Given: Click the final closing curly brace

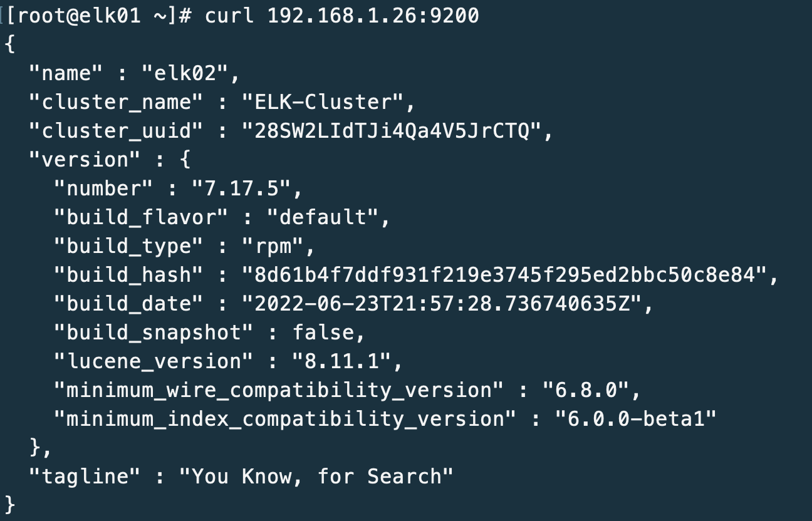Looking at the screenshot, I should tap(9, 505).
